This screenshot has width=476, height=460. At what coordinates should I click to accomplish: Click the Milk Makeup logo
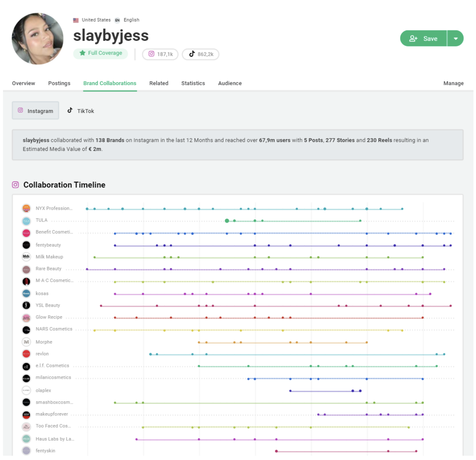click(26, 257)
